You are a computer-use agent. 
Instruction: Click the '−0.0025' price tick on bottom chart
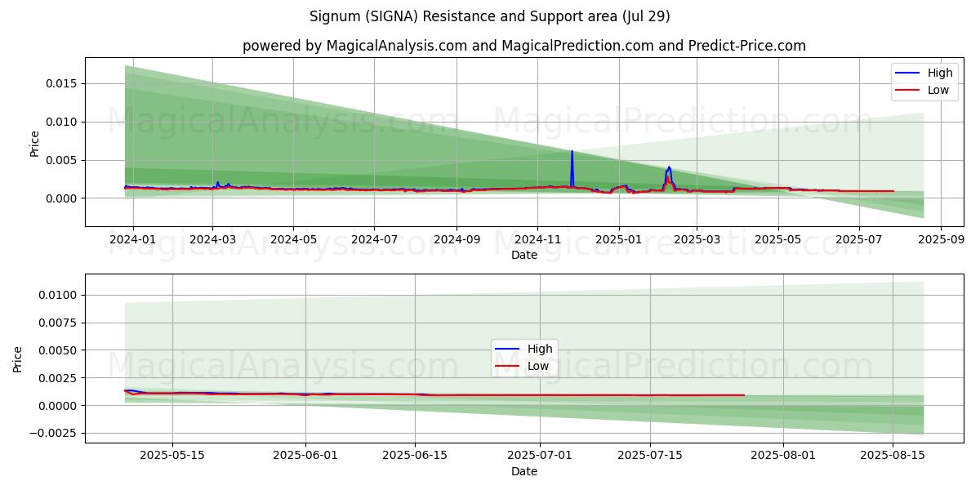coord(55,434)
